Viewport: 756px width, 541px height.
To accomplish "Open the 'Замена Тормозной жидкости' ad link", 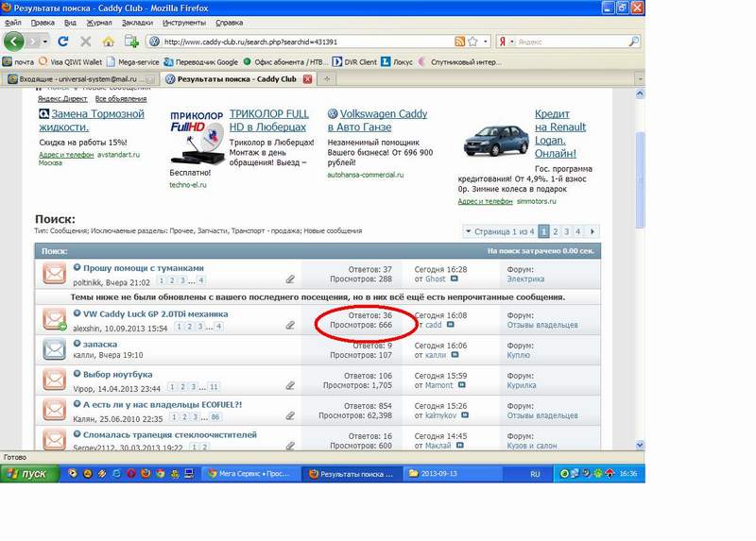I will [92, 121].
